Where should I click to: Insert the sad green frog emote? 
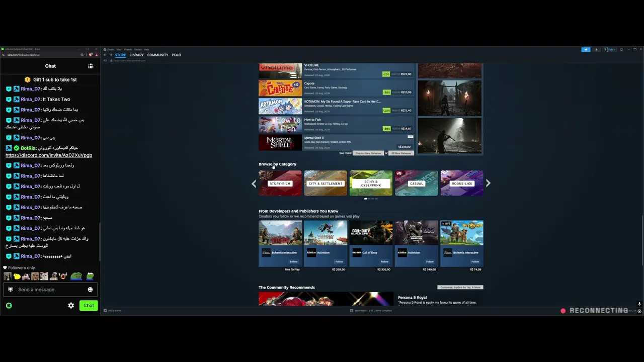[x=76, y=276]
